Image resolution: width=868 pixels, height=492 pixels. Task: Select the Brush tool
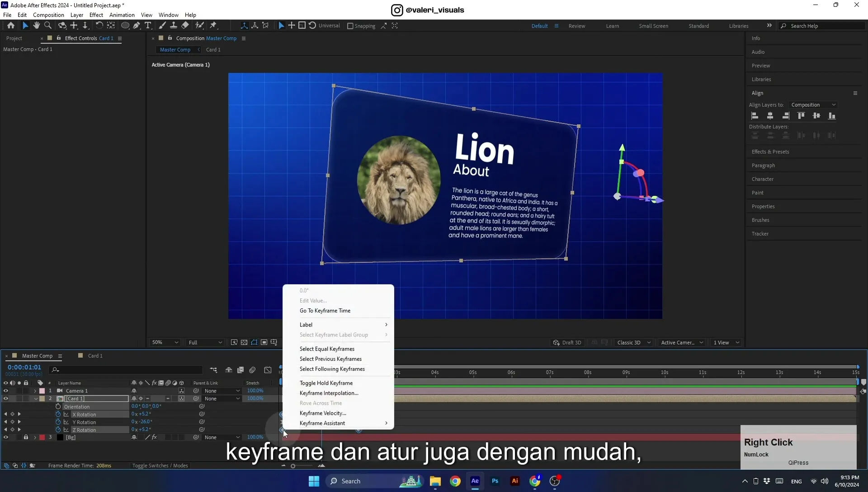[162, 26]
